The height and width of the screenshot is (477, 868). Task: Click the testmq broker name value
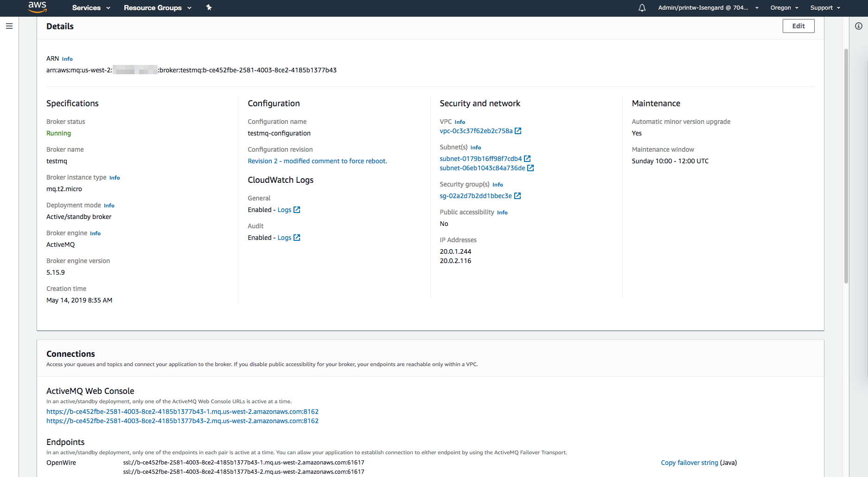(57, 161)
